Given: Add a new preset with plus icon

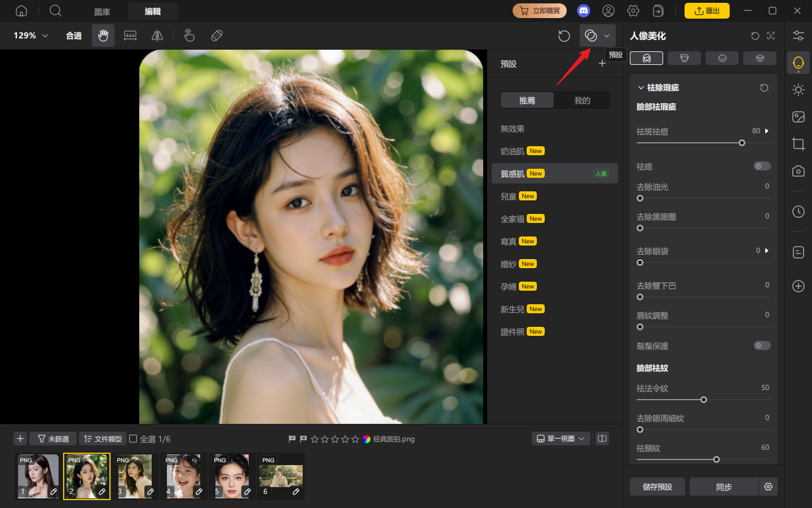Looking at the screenshot, I should point(602,63).
